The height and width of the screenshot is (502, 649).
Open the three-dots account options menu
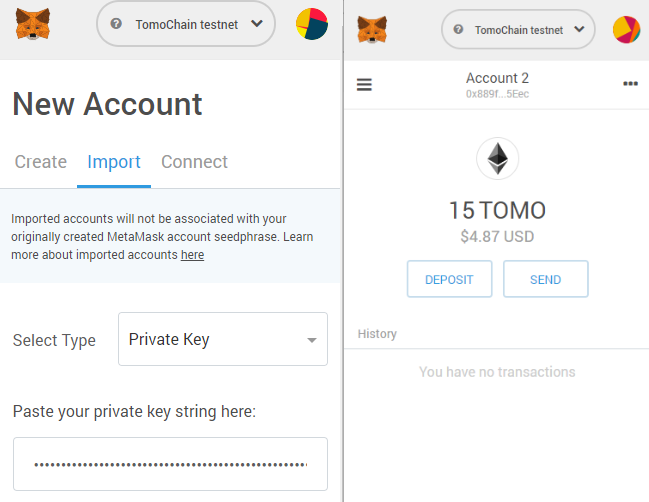(630, 84)
